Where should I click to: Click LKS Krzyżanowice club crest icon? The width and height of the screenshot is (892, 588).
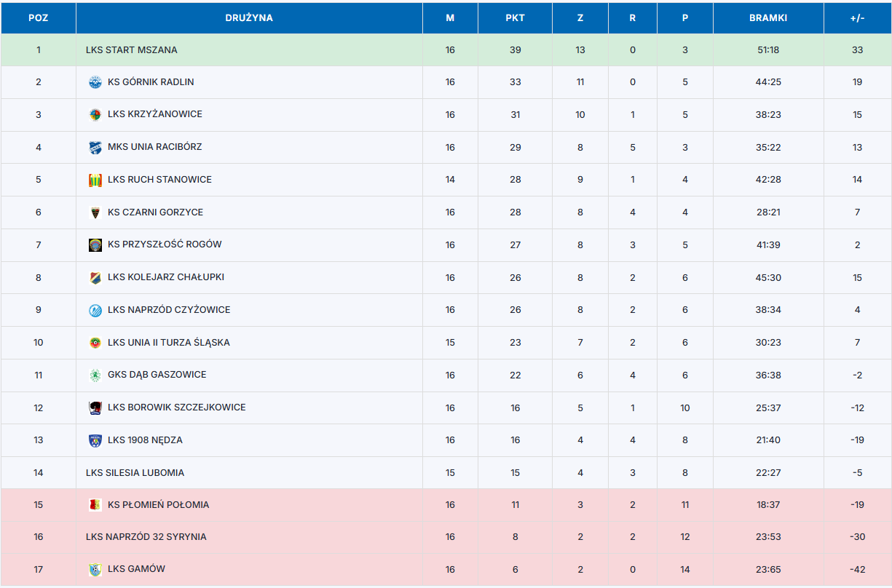point(95,115)
